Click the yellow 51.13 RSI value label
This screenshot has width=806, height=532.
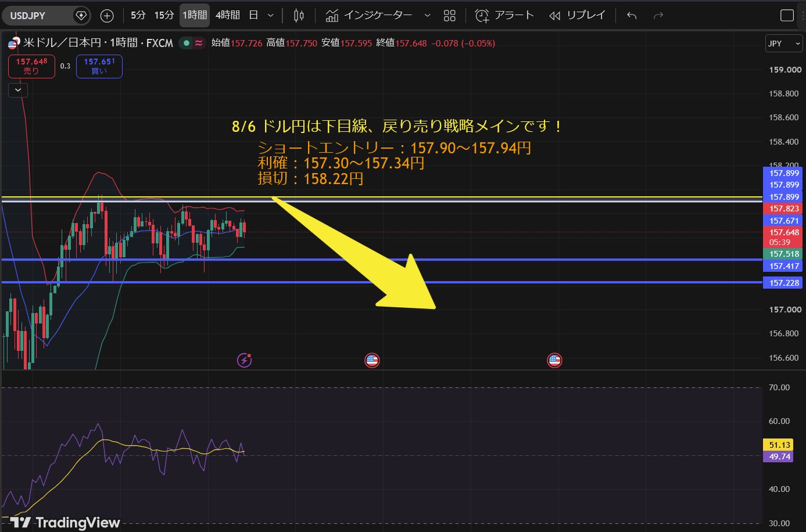point(779,445)
